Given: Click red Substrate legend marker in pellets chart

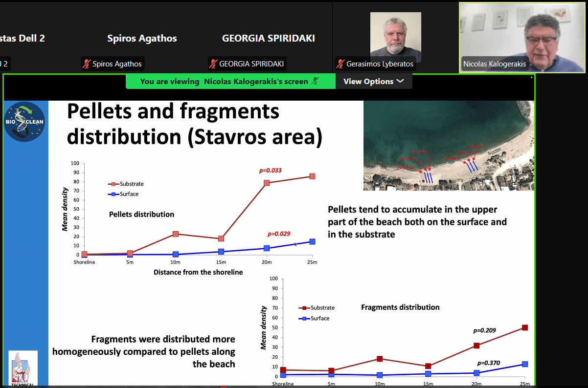Looking at the screenshot, I should pos(113,184).
